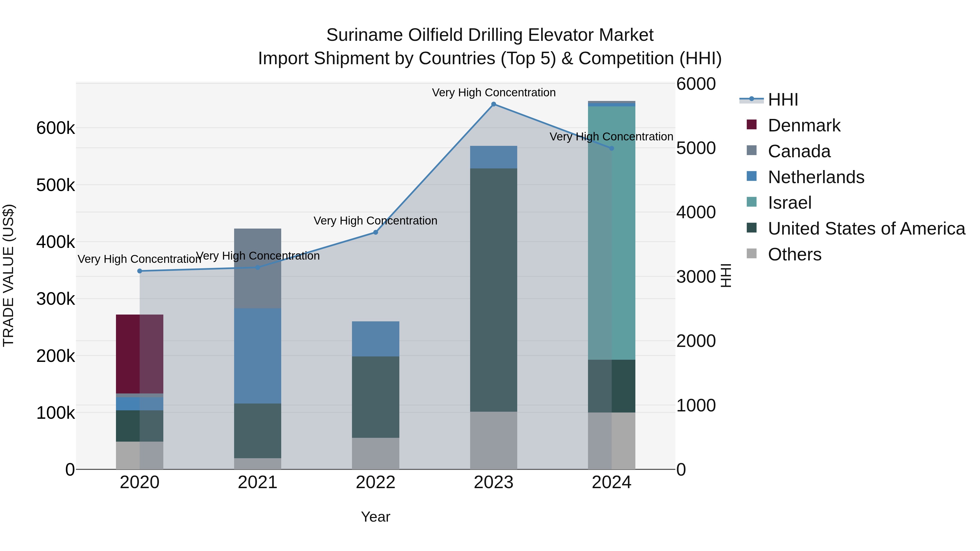This screenshot has width=980, height=551.
Task: Click the United States segment in 2023 bar
Action: [x=494, y=290]
